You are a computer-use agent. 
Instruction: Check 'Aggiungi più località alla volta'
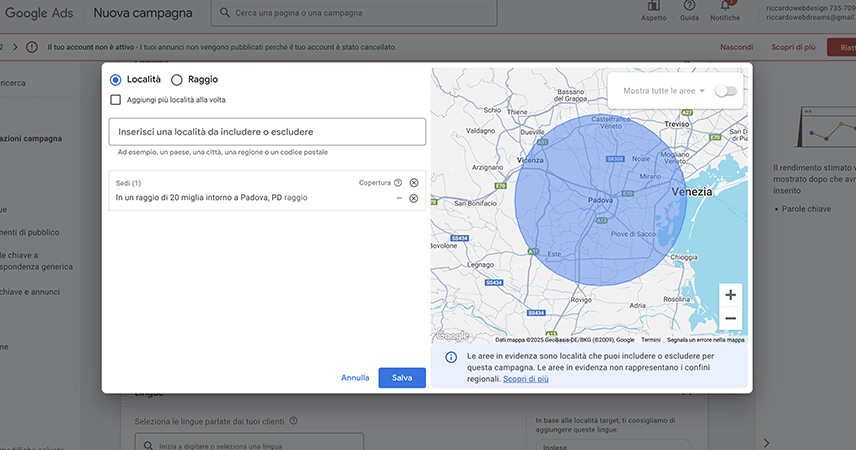click(x=116, y=100)
